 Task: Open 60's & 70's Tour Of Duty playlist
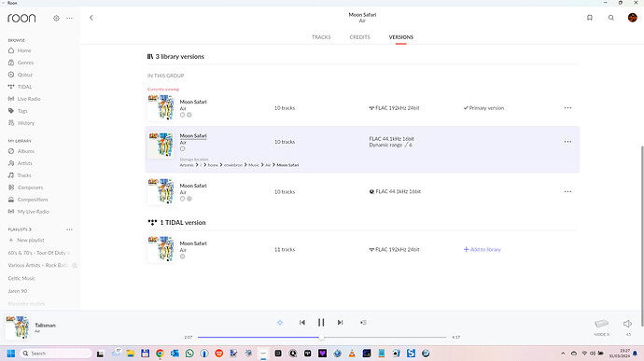(x=39, y=253)
